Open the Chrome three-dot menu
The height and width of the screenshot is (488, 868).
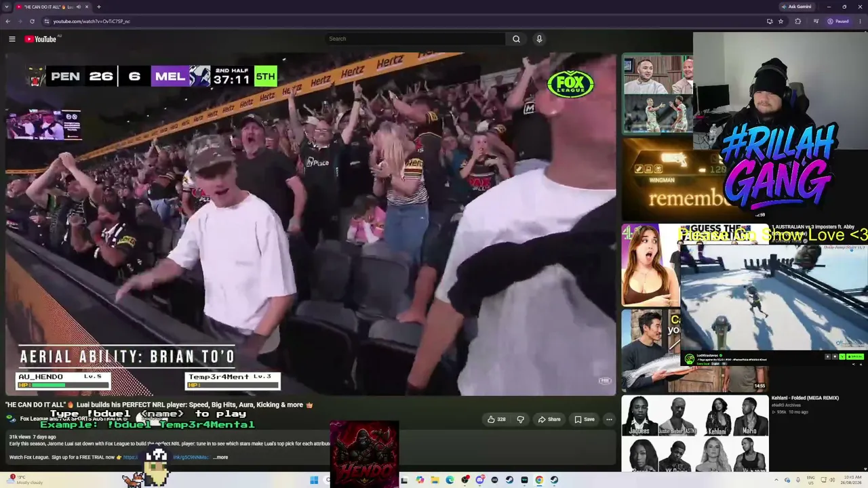(860, 21)
